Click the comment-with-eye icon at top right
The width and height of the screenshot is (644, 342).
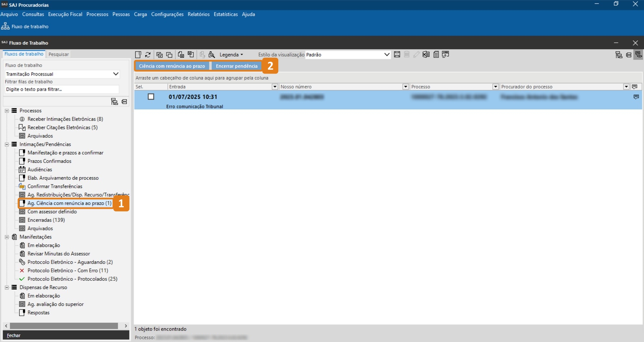pyautogui.click(x=638, y=55)
